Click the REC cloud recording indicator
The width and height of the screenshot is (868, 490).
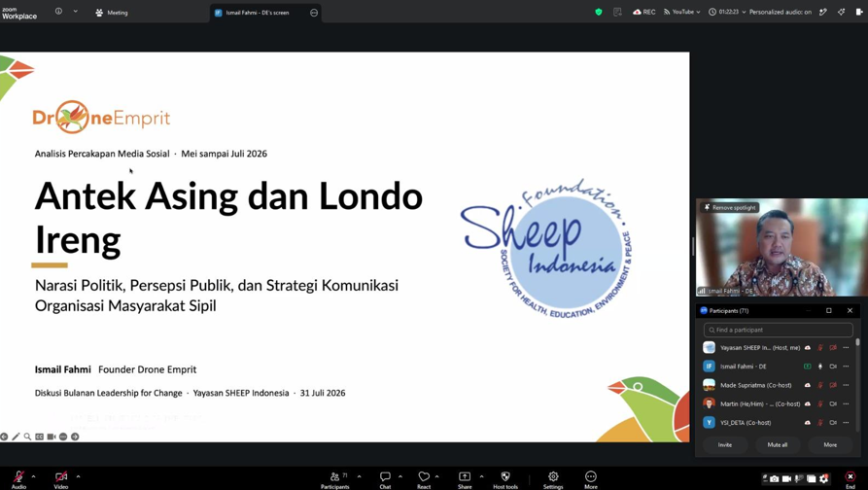[x=643, y=12]
